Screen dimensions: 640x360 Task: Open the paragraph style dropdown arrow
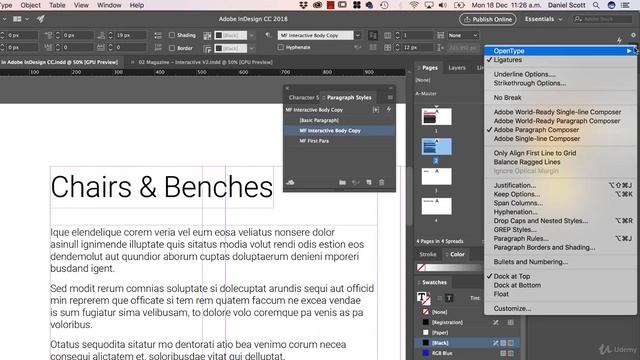tap(358, 36)
